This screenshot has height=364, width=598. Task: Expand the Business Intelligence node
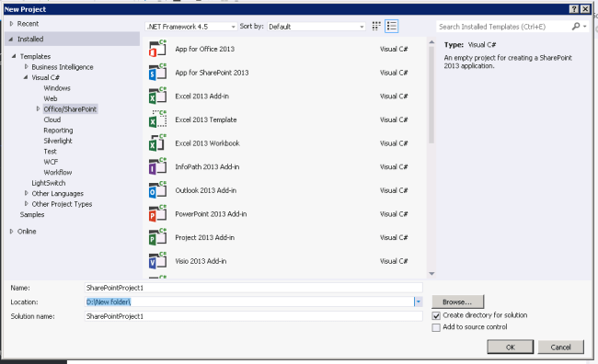pos(26,67)
